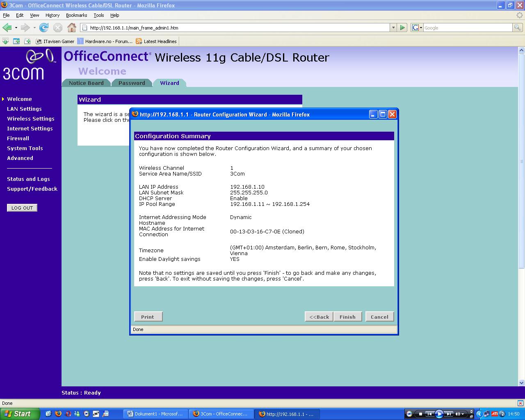Image resolution: width=525 pixels, height=420 pixels.
Task: Open LAN Settings in sidebar
Action: point(24,109)
